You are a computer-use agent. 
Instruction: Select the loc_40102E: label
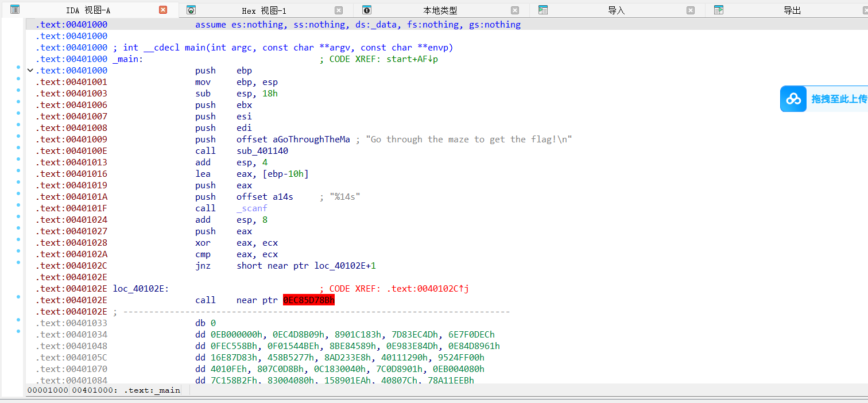click(x=141, y=289)
